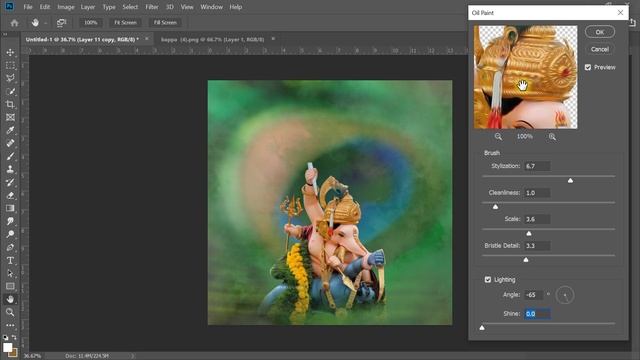
Task: Toggle the Lighting checkbox
Action: click(x=488, y=280)
